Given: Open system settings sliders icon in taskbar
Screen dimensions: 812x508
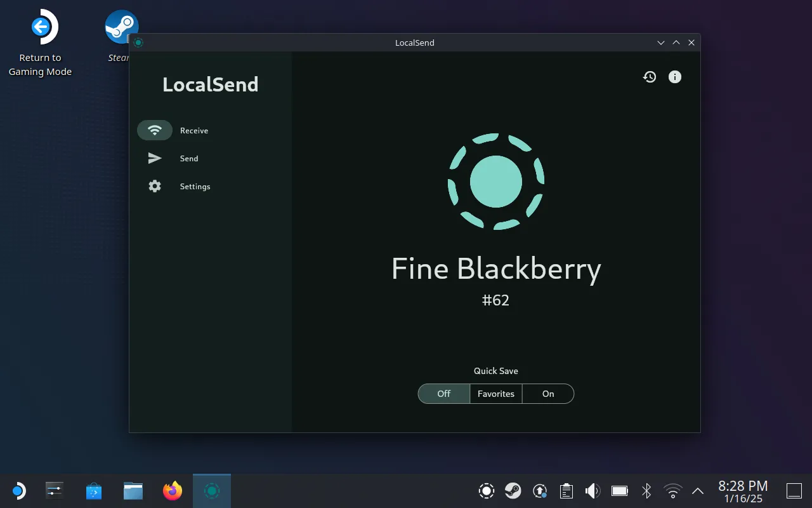Looking at the screenshot, I should 55,491.
